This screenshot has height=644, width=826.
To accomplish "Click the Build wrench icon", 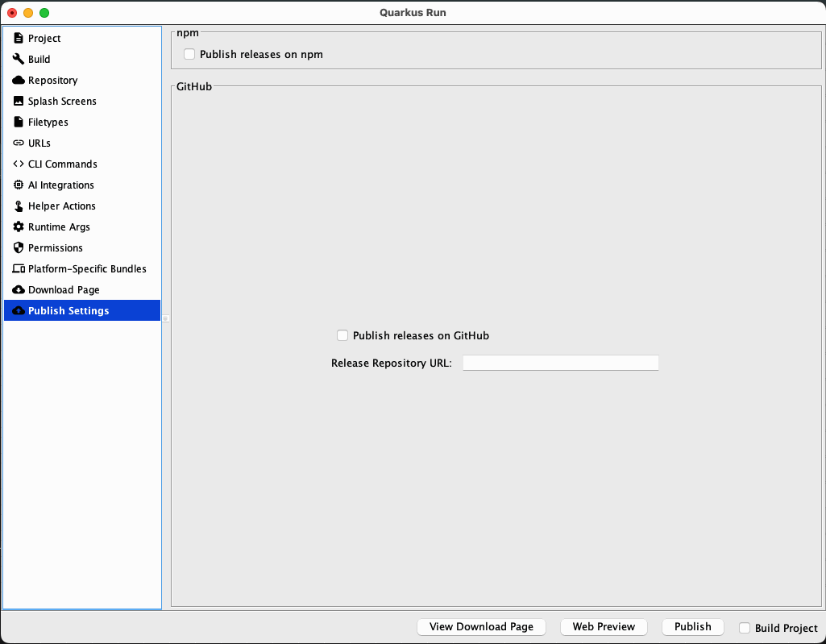I will [x=19, y=59].
